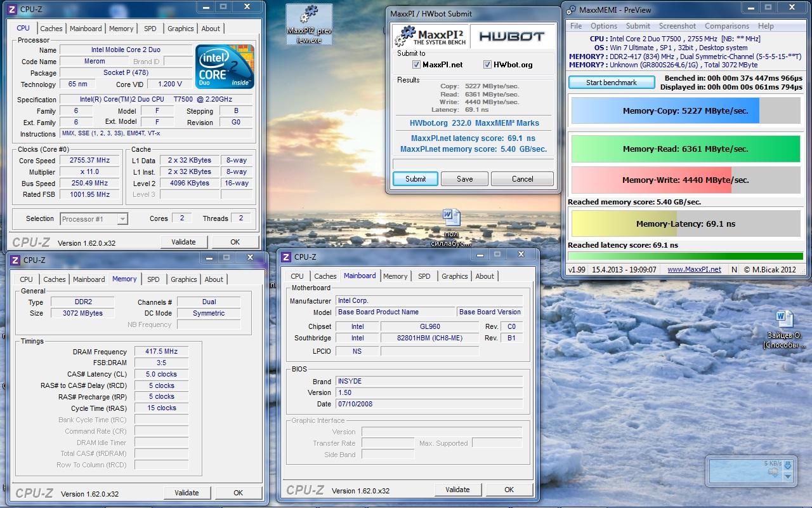The width and height of the screenshot is (812, 508).
Task: Click the Memory-Write 4440 MByte/sec. bar
Action: click(685, 180)
